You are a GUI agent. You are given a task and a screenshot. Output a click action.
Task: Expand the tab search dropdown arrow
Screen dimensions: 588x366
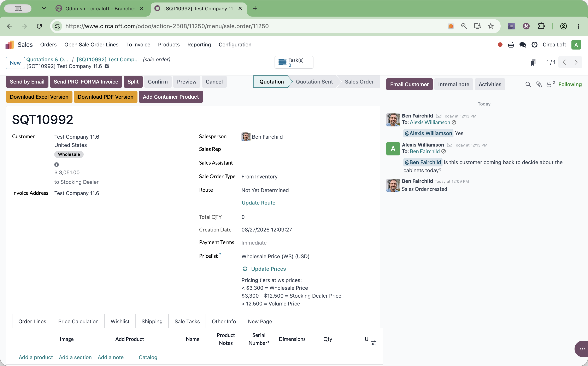pos(44,8)
